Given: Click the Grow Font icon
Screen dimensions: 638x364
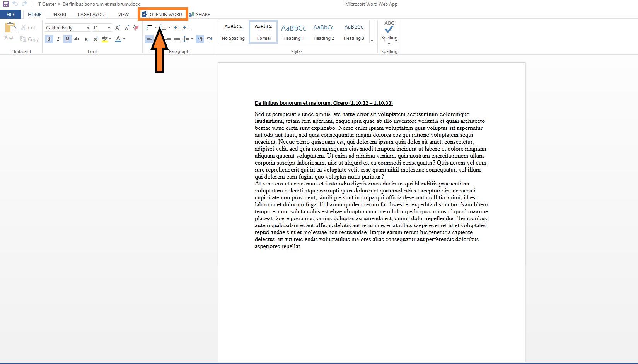Looking at the screenshot, I should 118,27.
